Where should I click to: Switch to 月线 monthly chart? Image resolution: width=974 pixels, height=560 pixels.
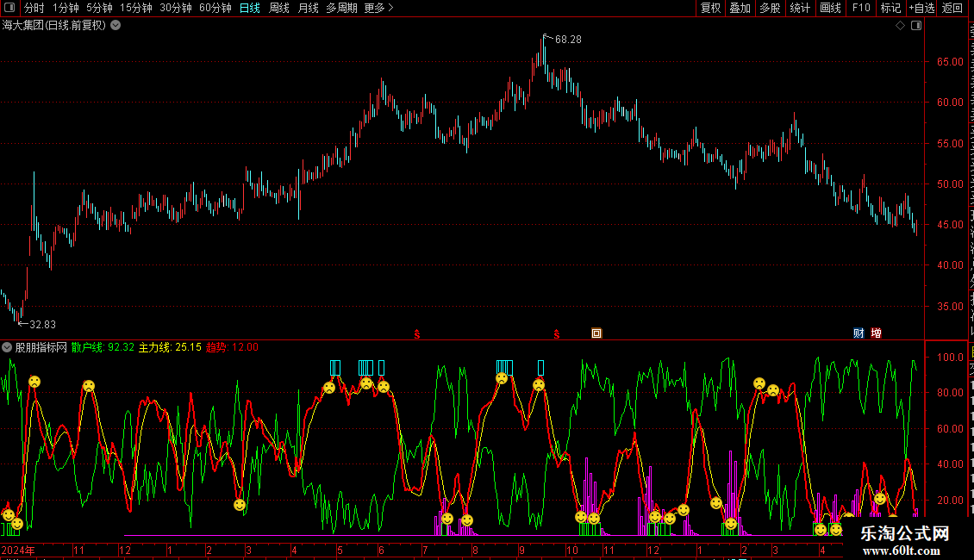pyautogui.click(x=308, y=8)
